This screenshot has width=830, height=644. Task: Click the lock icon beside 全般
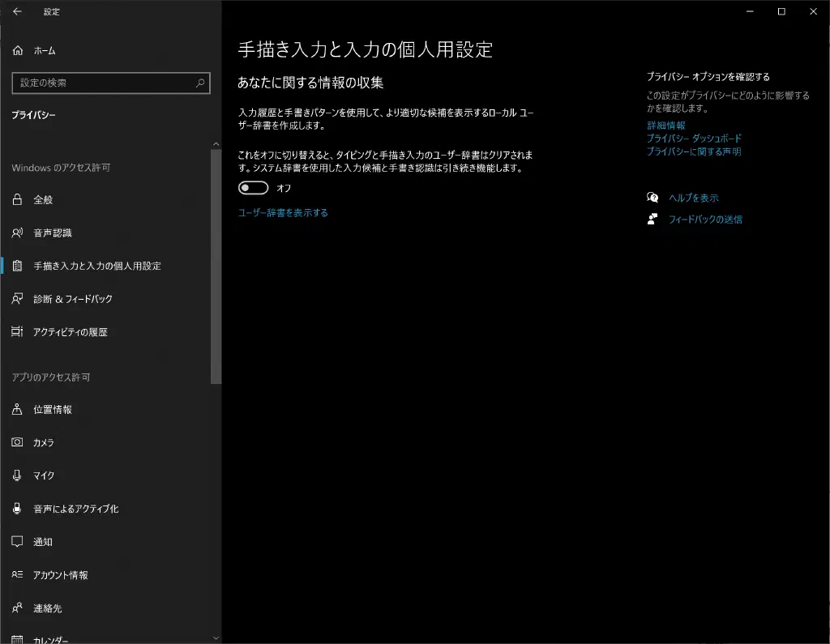tap(17, 200)
